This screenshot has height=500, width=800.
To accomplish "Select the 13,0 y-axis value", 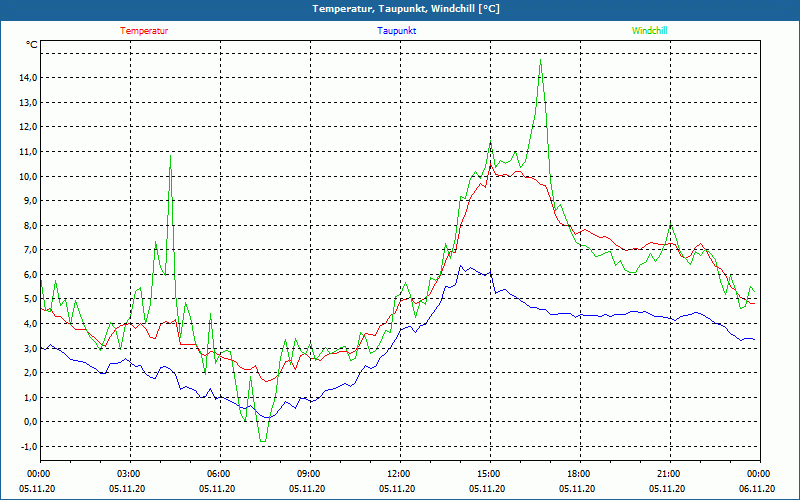I will 29,102.
